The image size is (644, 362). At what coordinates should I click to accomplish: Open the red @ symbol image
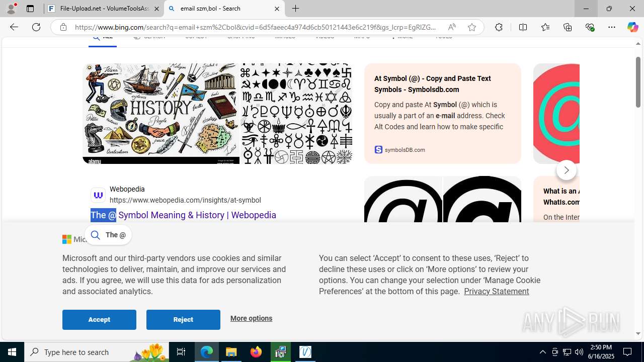pos(556,114)
